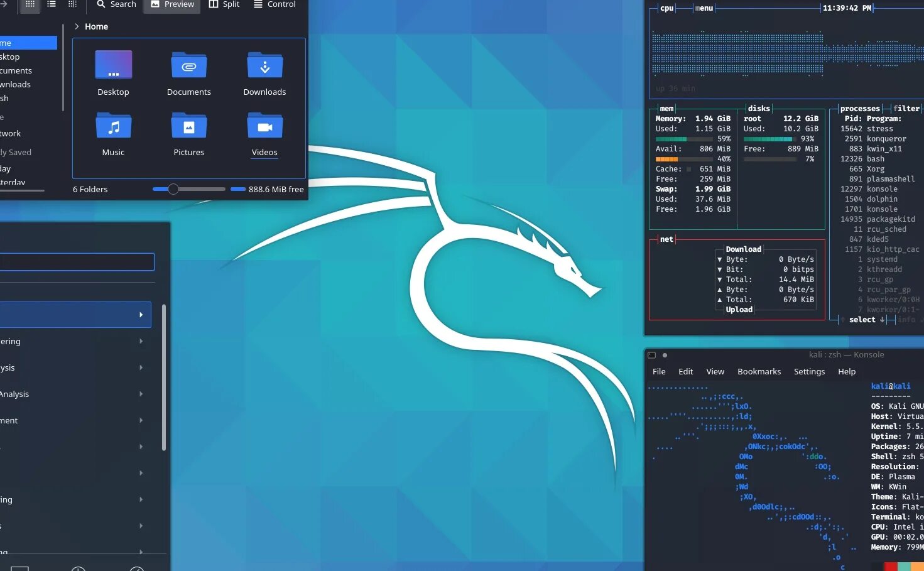Adjust Dolphin's icon zoom slider
Image resolution: width=924 pixels, height=571 pixels.
tap(188, 189)
